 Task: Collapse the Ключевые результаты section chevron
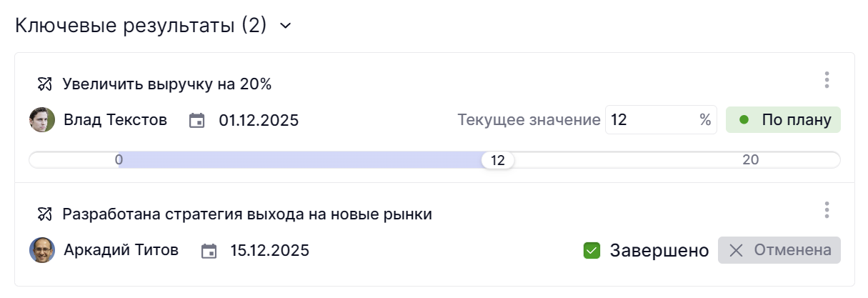[x=286, y=26]
